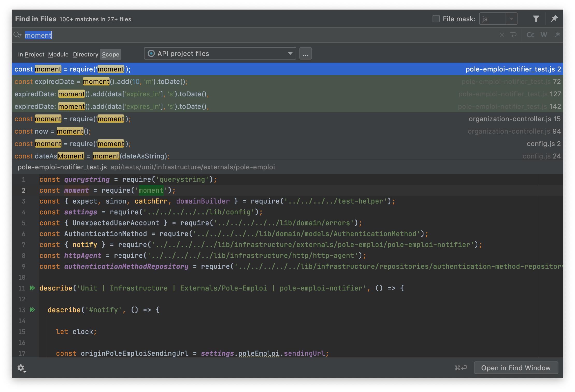Toggle Match Case (Cc) option
The image size is (575, 392).
pos(530,35)
